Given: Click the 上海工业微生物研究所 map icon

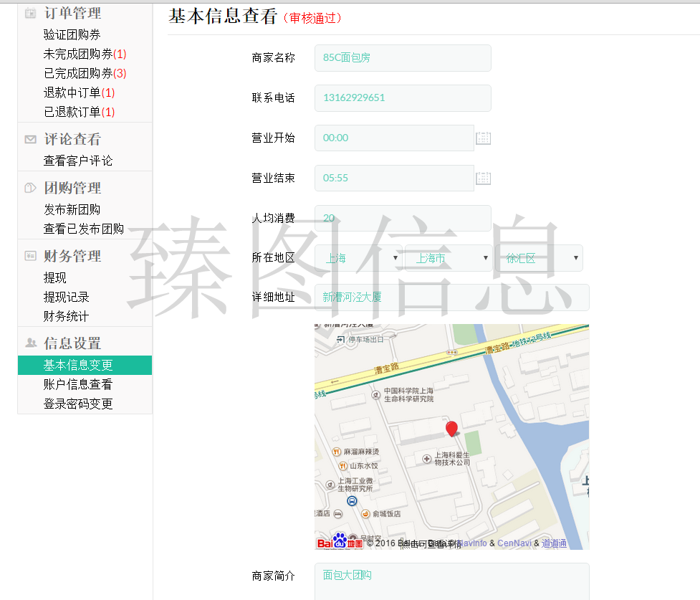Looking at the screenshot, I should point(330,485).
